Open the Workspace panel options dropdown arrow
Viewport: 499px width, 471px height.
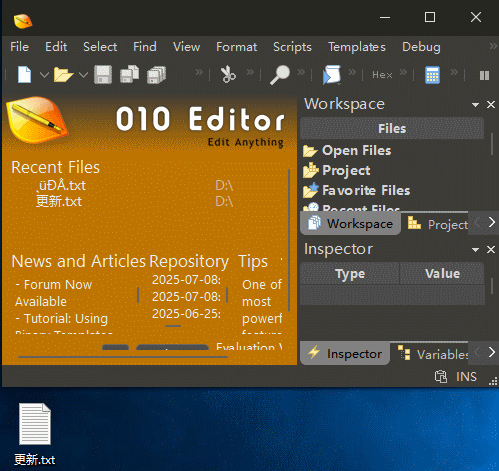[475, 105]
